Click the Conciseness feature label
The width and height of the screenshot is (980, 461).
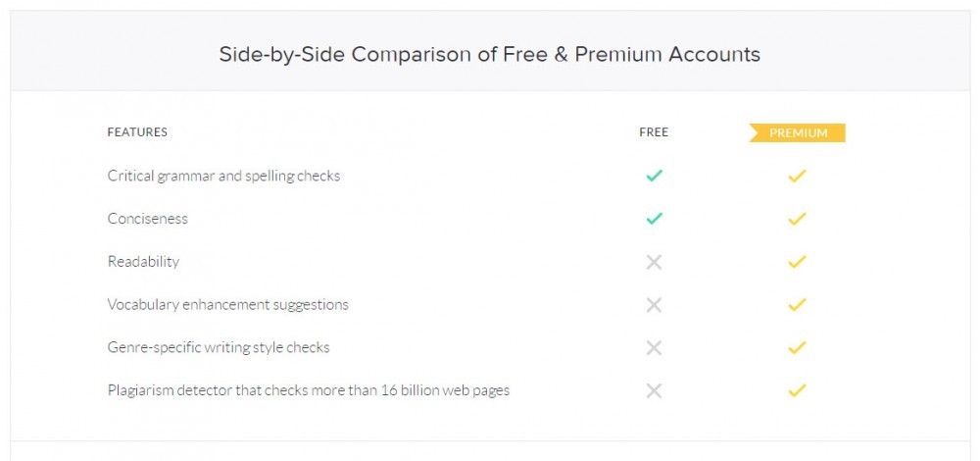pos(148,219)
